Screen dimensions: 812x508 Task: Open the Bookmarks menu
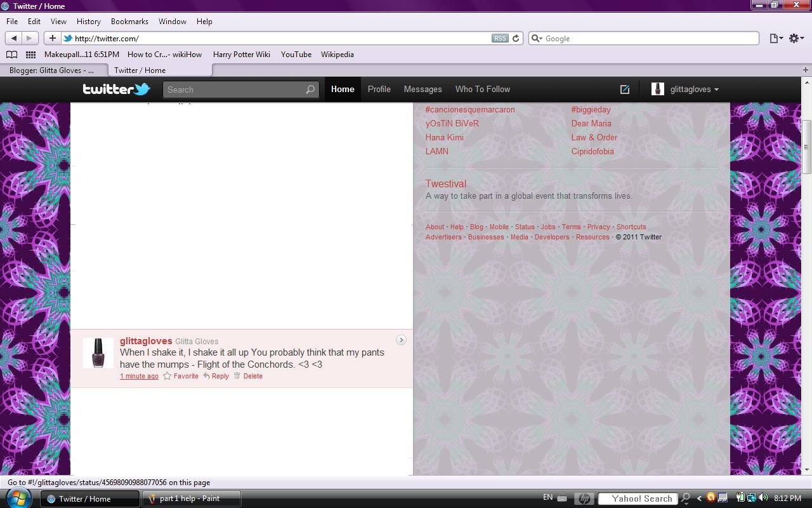tap(129, 21)
